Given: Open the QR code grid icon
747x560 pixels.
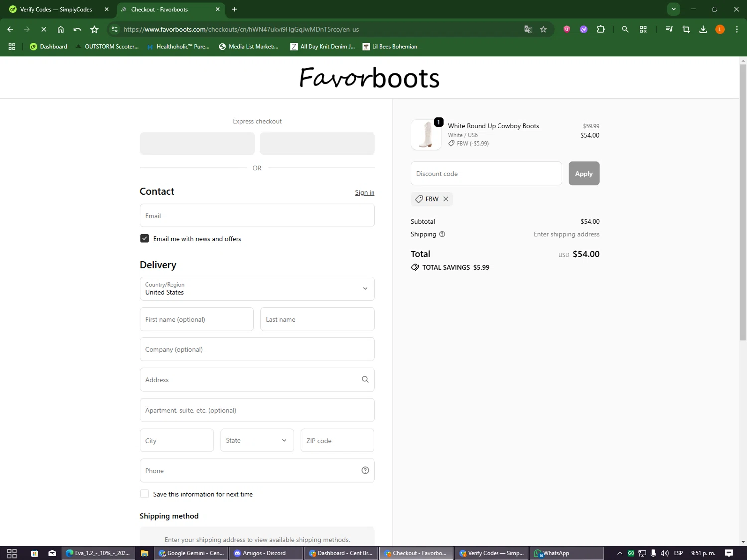Looking at the screenshot, I should tap(643, 29).
